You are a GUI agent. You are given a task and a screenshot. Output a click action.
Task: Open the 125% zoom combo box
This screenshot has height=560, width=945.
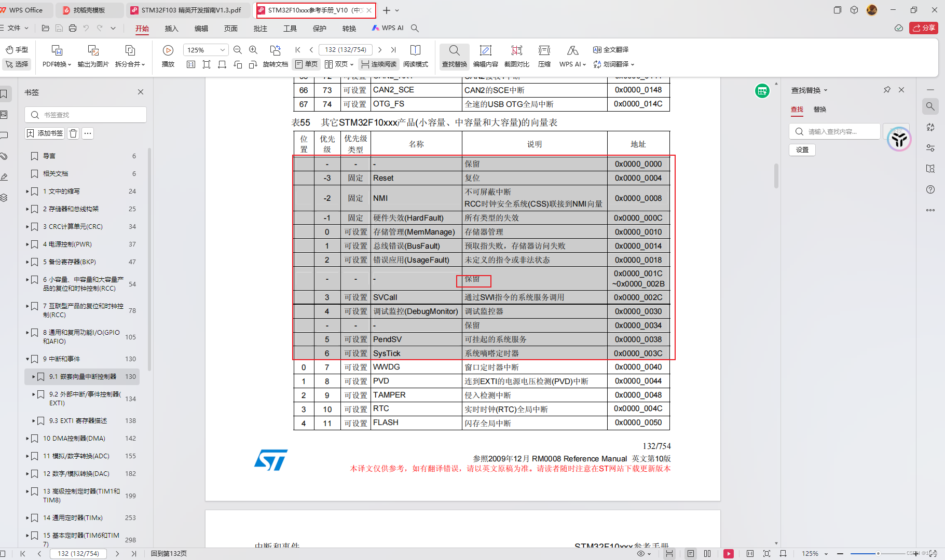point(206,50)
